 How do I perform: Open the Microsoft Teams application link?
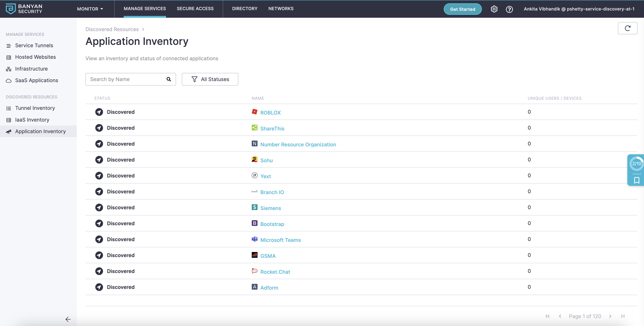pos(281,240)
